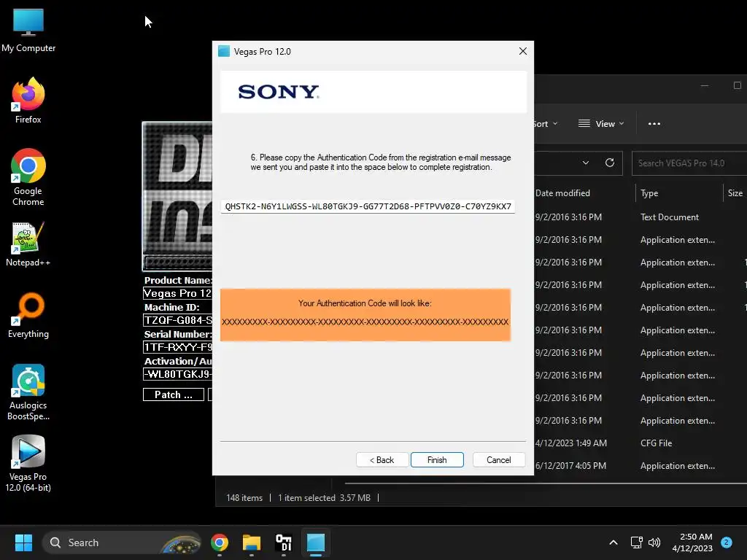Launch Vegas Pro 12.0 (64-bit) shortcut

coord(28,464)
